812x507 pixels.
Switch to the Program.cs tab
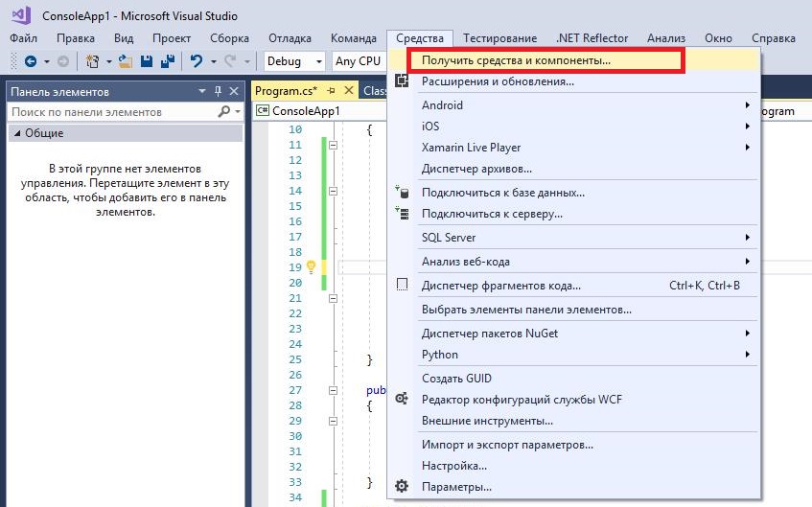point(286,91)
